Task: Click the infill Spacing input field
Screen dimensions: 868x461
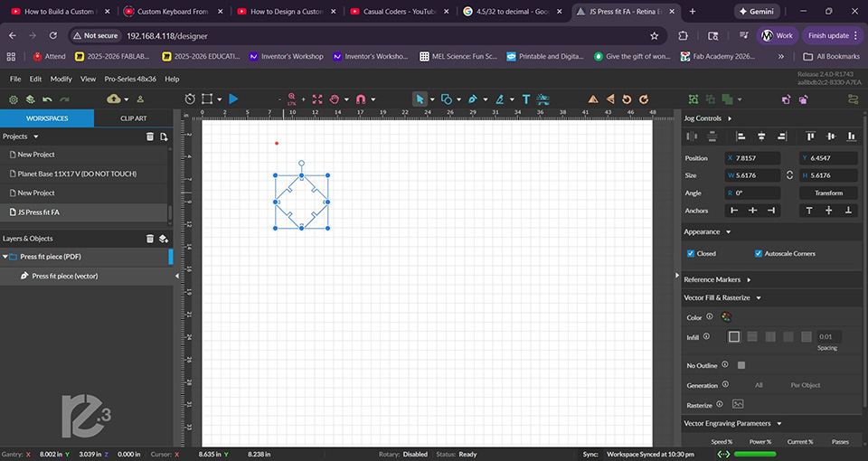Action: click(829, 336)
